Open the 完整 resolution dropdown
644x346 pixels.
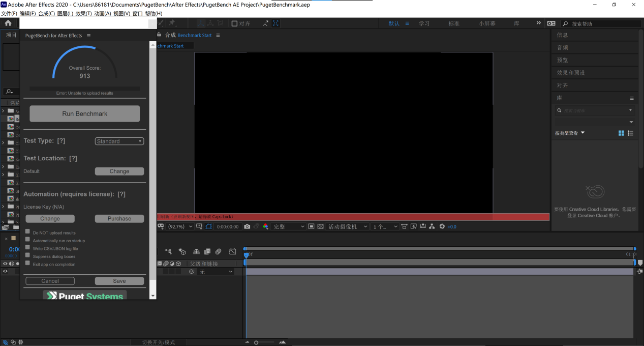coord(288,226)
